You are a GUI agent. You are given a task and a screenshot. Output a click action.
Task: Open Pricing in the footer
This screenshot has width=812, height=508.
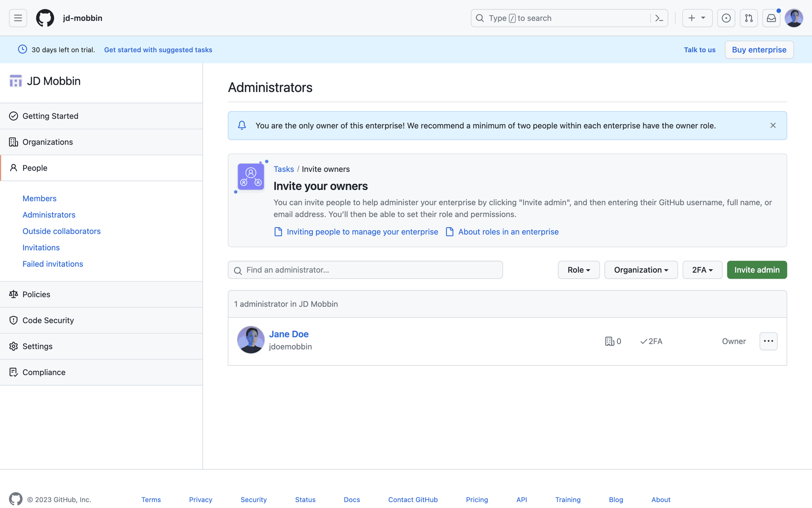point(477,500)
